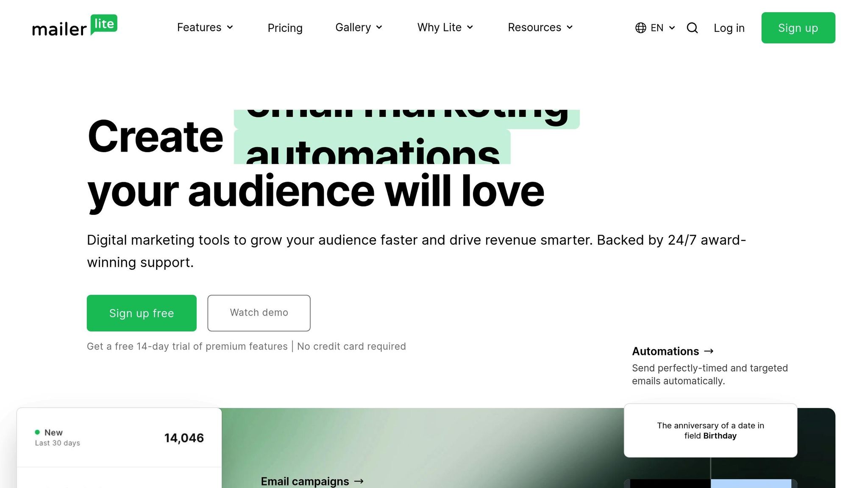Open the Pricing page

(x=285, y=28)
